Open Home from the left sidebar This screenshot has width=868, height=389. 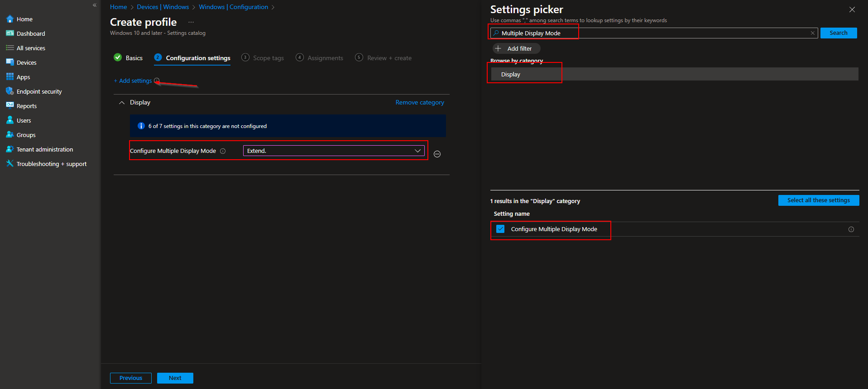click(24, 19)
